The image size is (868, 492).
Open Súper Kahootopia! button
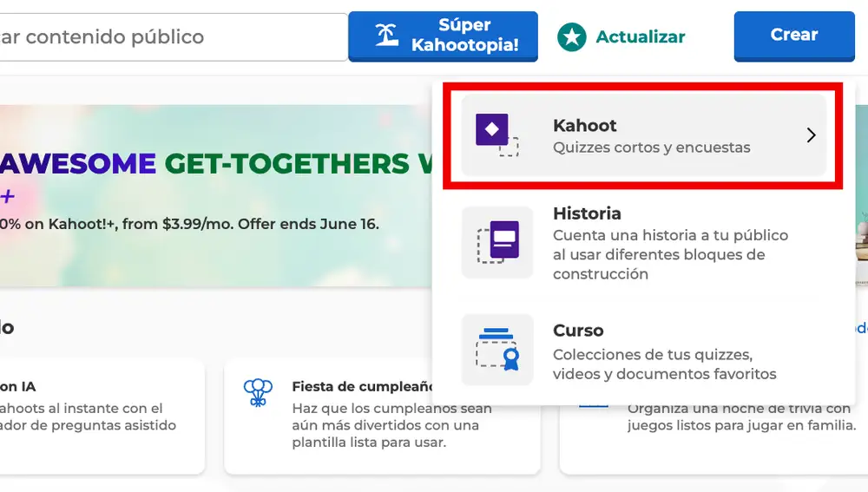point(443,36)
